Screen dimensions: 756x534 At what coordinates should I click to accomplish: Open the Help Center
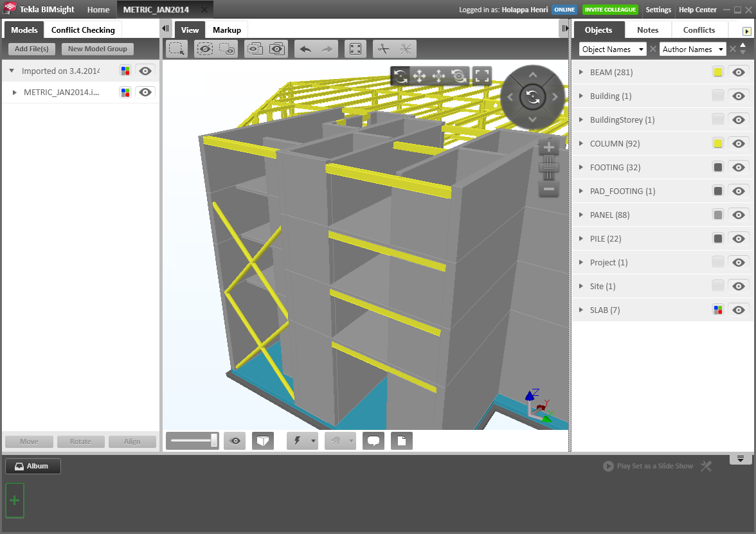pyautogui.click(x=697, y=10)
